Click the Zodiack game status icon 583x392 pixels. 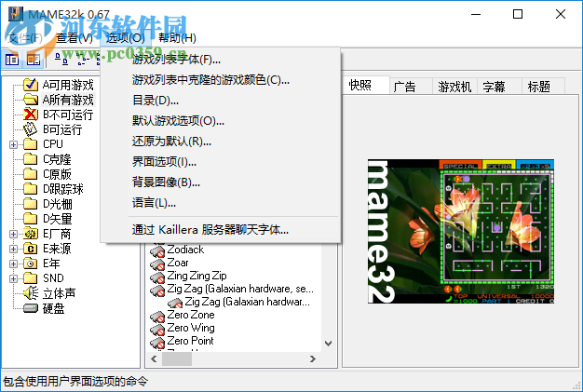(x=157, y=251)
